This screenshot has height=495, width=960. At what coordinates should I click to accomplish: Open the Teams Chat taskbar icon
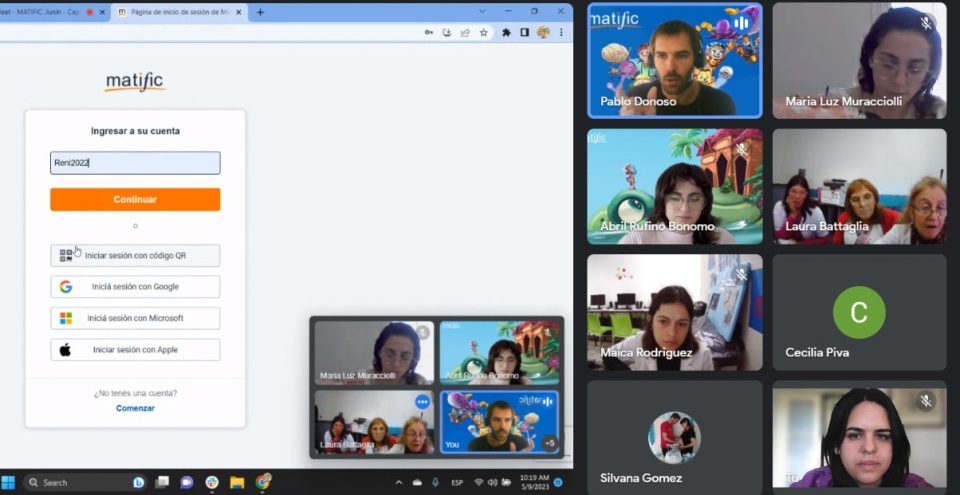point(187,482)
